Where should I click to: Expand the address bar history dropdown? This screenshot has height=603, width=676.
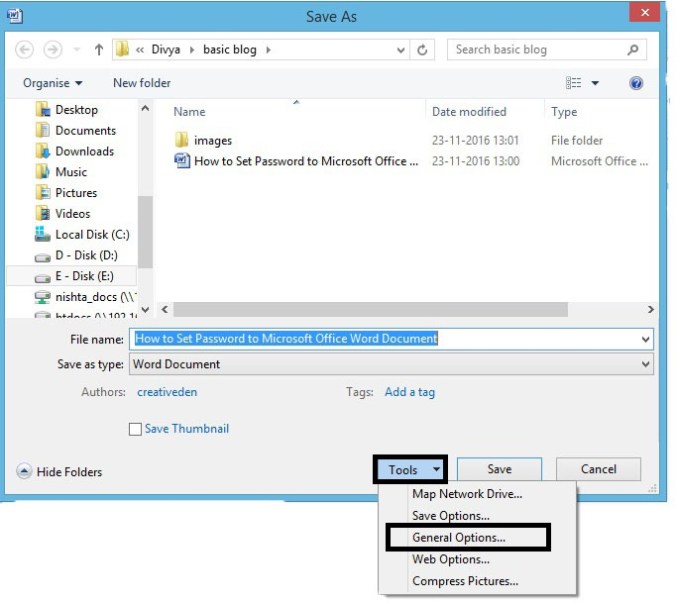[x=400, y=49]
